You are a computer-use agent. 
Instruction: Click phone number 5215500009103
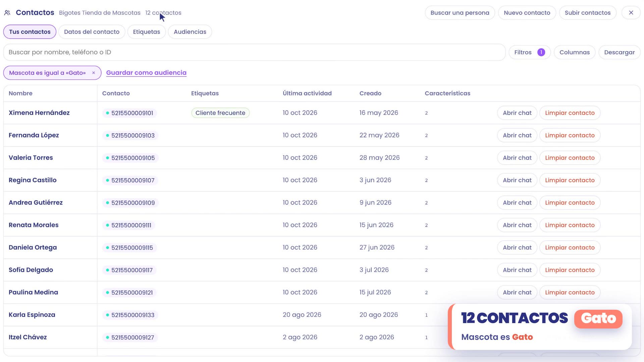coord(130,135)
